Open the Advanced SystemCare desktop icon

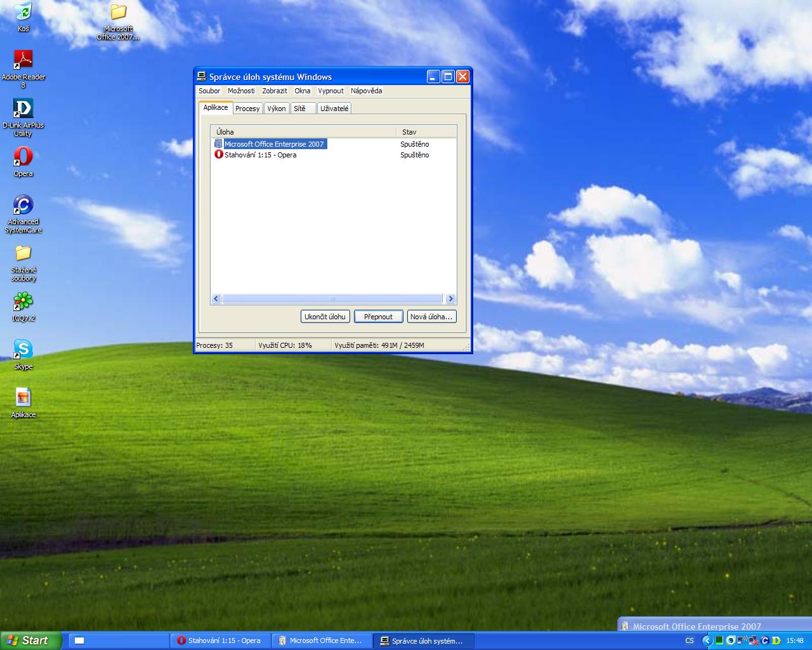(23, 205)
